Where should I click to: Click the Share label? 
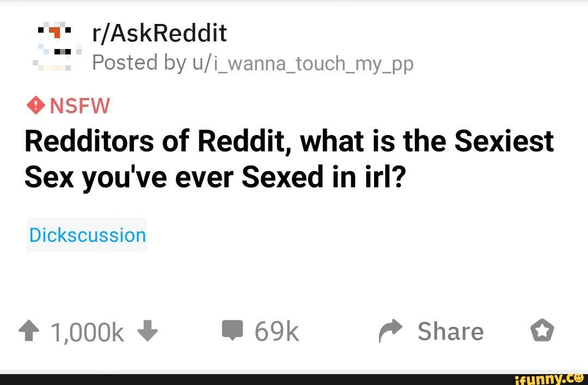click(450, 331)
